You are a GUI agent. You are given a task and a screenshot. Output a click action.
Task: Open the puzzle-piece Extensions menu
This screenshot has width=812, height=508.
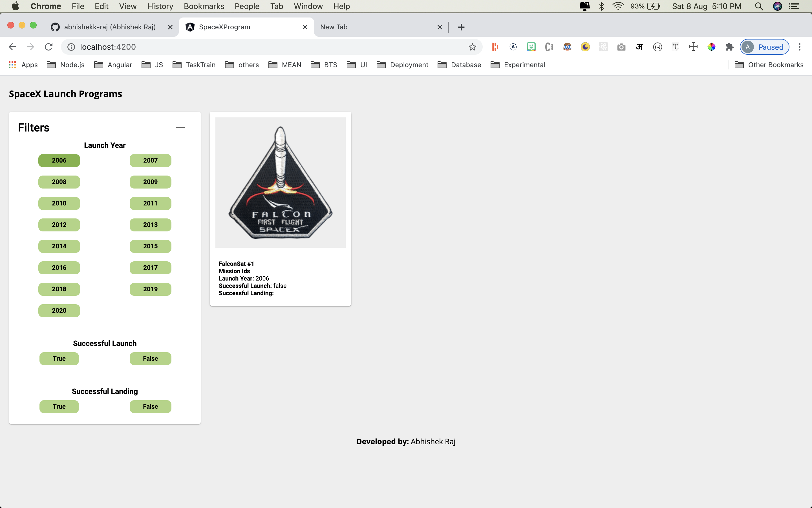click(x=729, y=47)
